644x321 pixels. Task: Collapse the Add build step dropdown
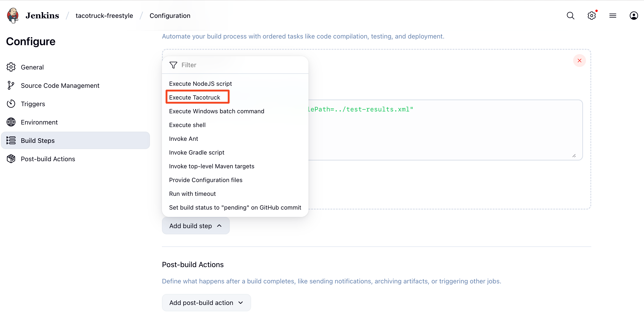[x=195, y=226]
